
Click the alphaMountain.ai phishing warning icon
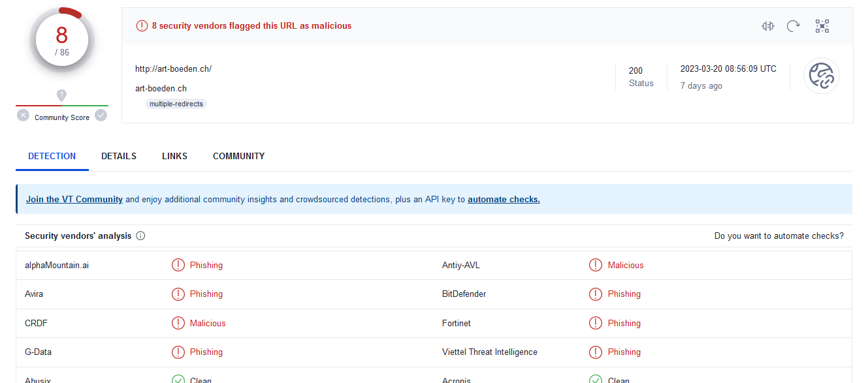click(x=178, y=266)
